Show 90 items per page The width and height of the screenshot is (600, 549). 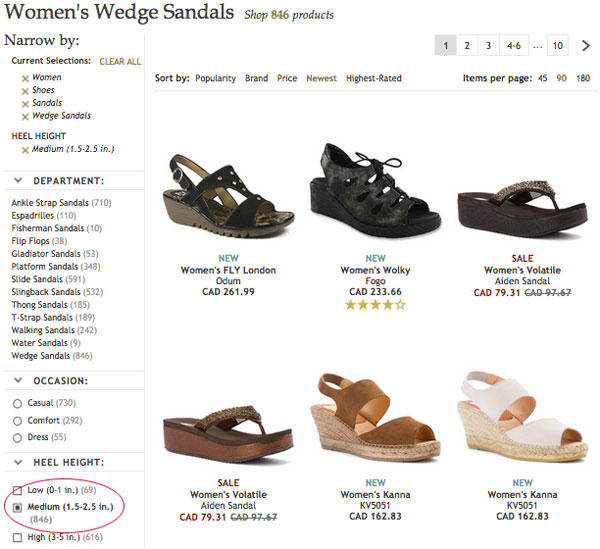562,78
